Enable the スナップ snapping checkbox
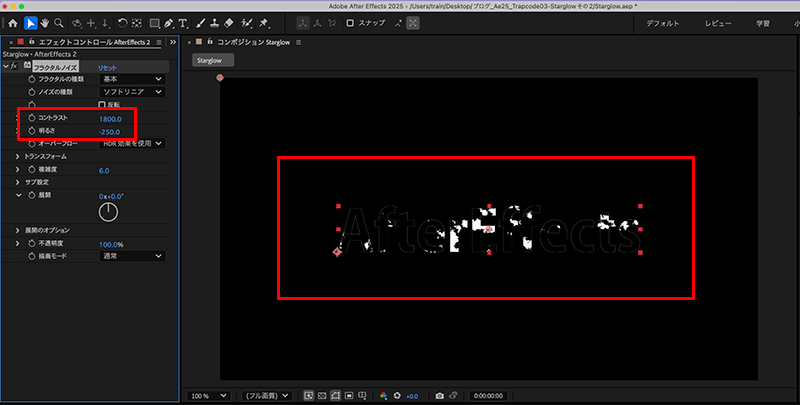The image size is (800, 405). [350, 23]
